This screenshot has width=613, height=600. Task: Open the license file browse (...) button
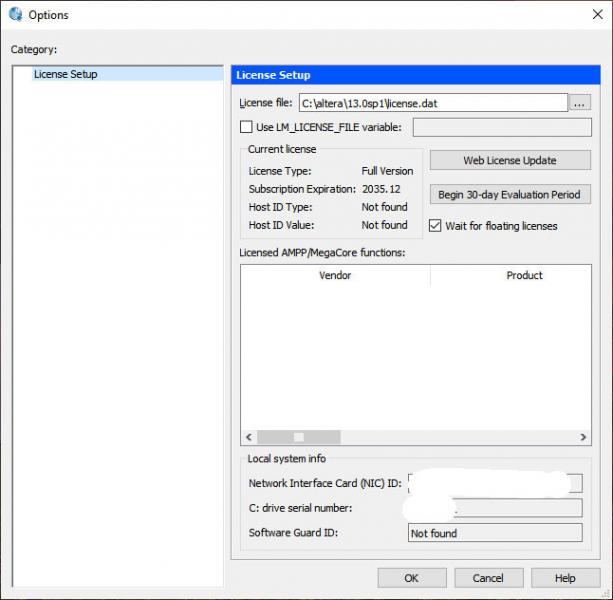tap(581, 102)
